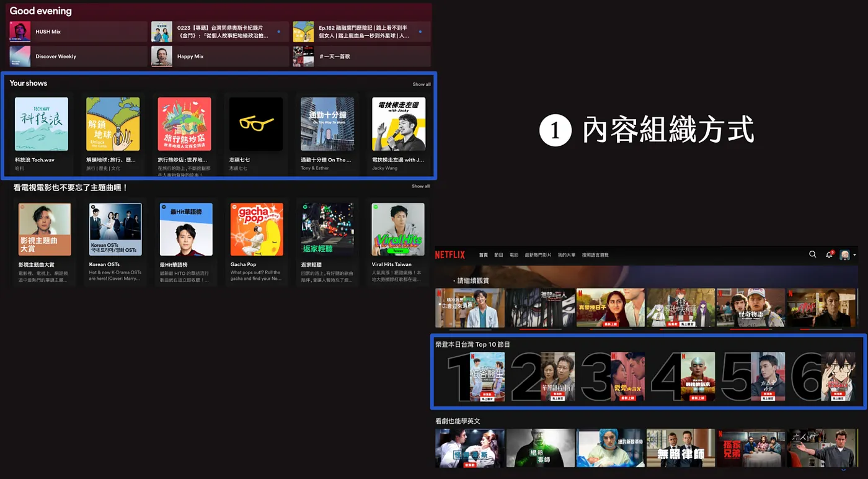Open 通勤十分鐘 On The Way podcast cover
868x479 pixels.
click(327, 124)
